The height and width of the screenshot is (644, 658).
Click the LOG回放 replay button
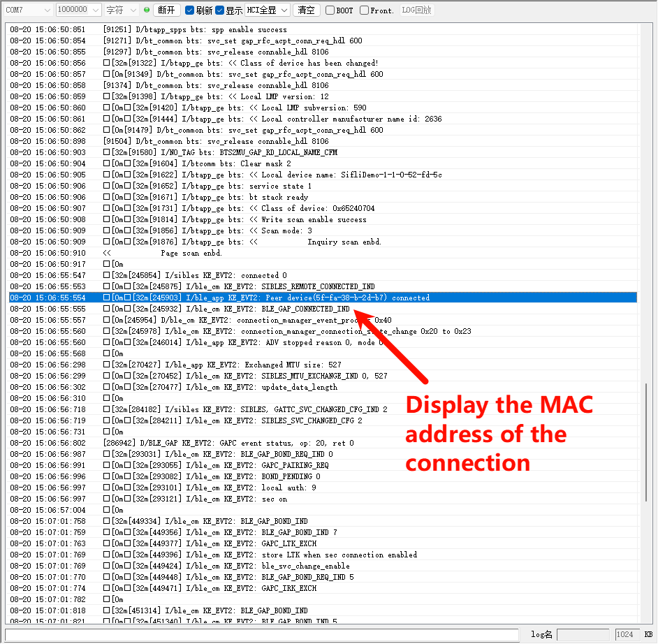[416, 10]
